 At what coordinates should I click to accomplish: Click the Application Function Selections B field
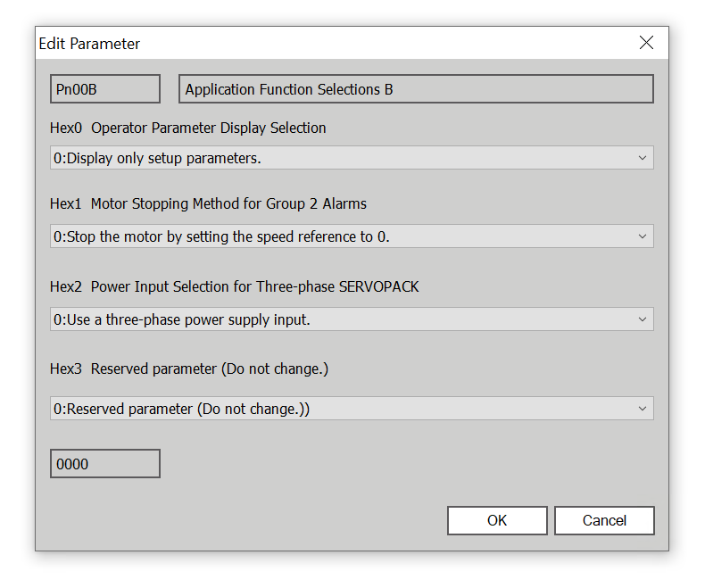[416, 89]
